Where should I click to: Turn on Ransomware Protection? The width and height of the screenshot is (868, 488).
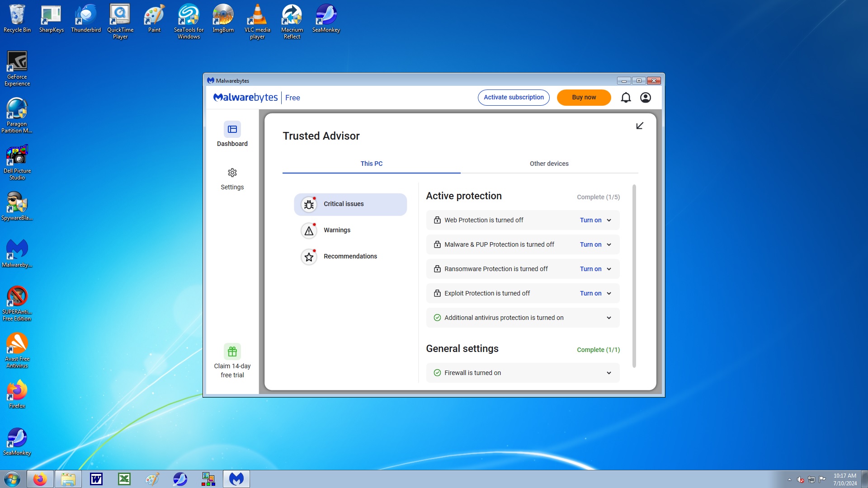pos(590,269)
